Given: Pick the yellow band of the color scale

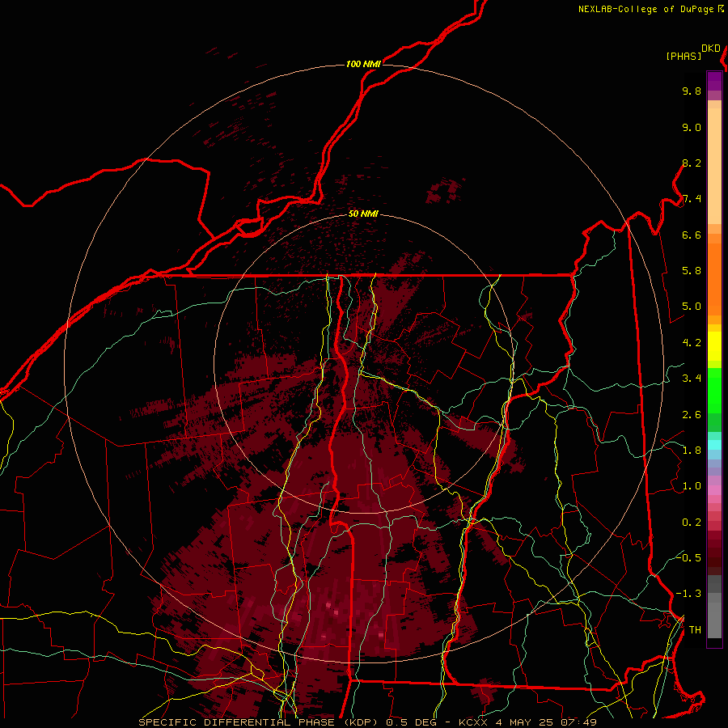Looking at the screenshot, I should coord(714,346).
